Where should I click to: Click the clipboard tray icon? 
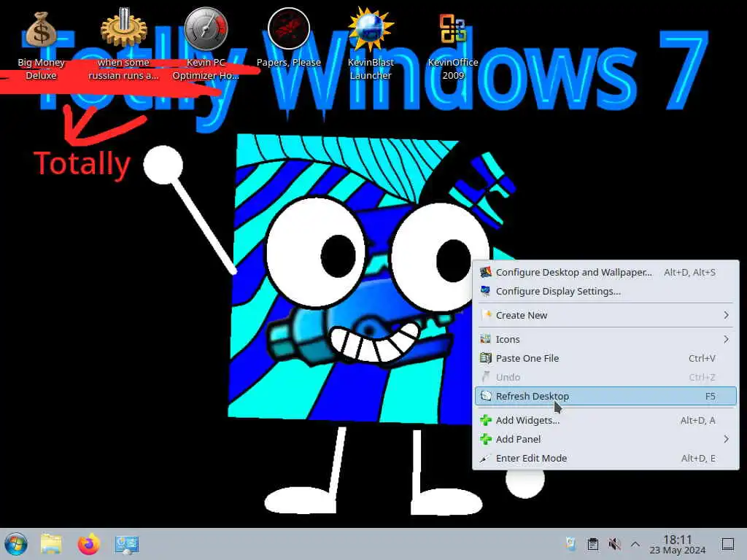pos(592,544)
